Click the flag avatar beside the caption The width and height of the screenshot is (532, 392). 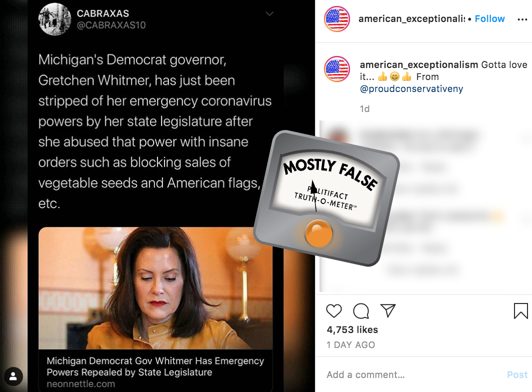(337, 69)
